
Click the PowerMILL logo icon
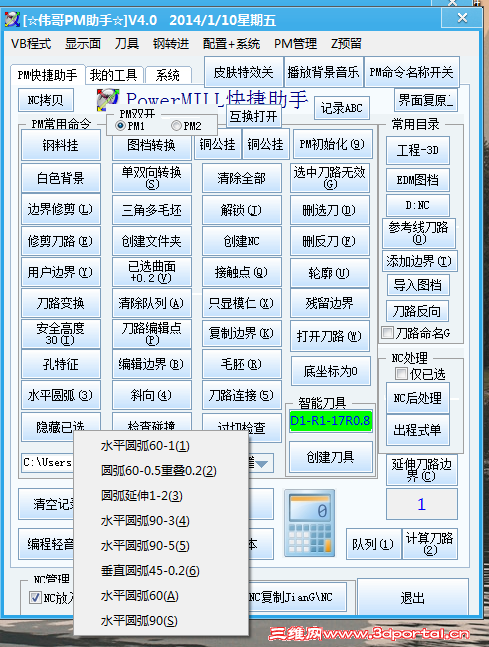[107, 100]
